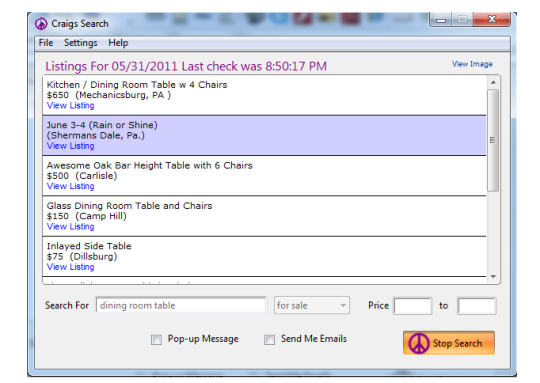Click the Listings For 05/31/2011 header text
Screen dimensions: 540x383
186,66
